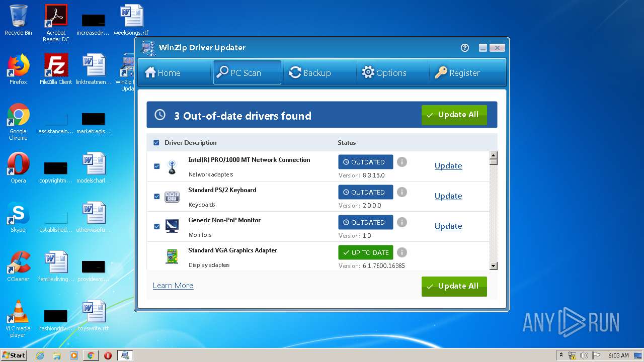The width and height of the screenshot is (644, 362).
Task: Click the bottom Update All button
Action: (x=454, y=287)
